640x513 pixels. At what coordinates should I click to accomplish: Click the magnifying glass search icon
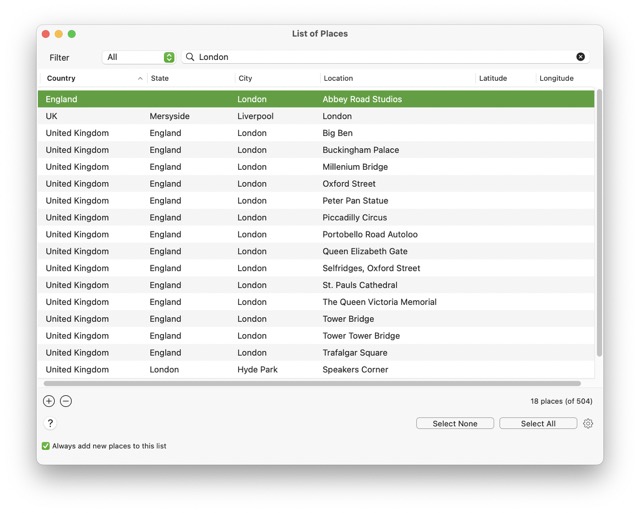190,57
